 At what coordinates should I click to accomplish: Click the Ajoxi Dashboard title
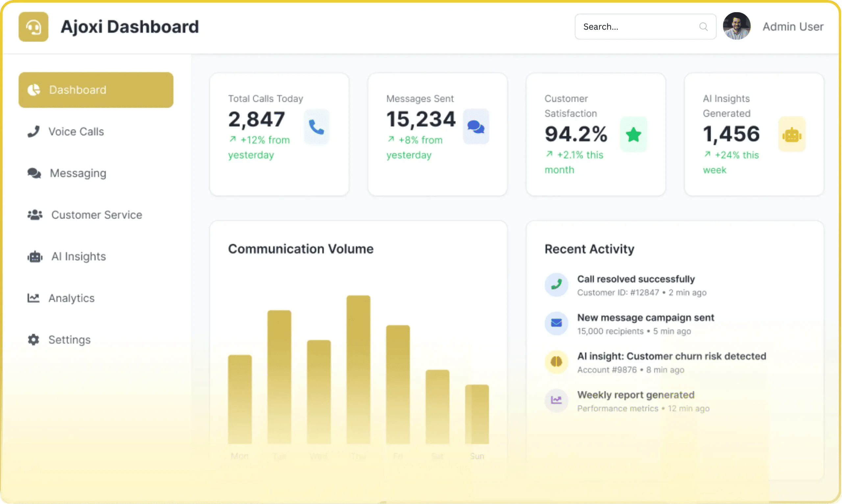click(x=130, y=27)
